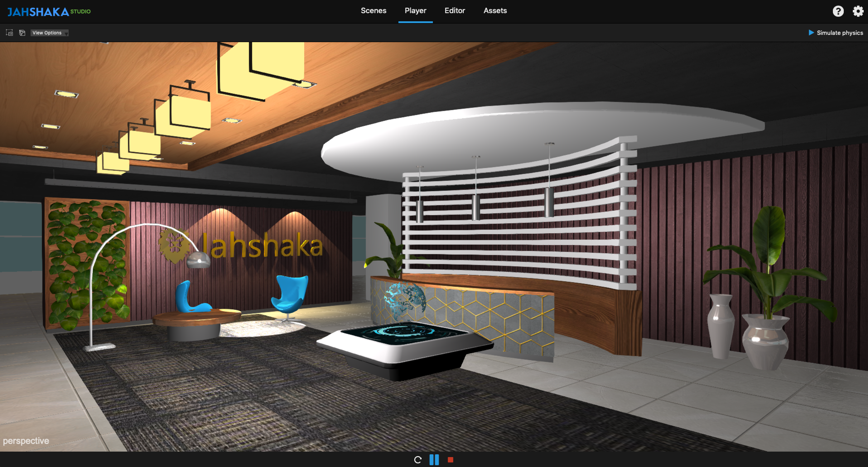Viewport: 868px width, 467px height.
Task: Switch to the Scenes tab
Action: pyautogui.click(x=373, y=10)
